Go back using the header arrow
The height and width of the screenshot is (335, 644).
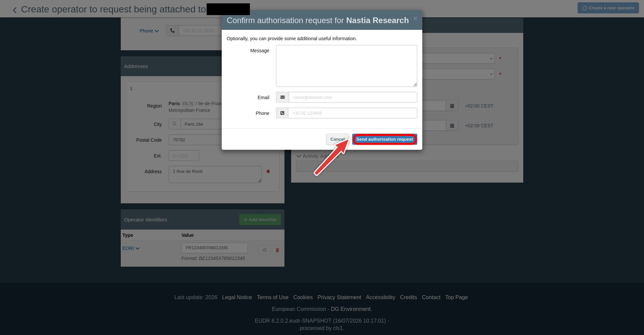pyautogui.click(x=15, y=10)
